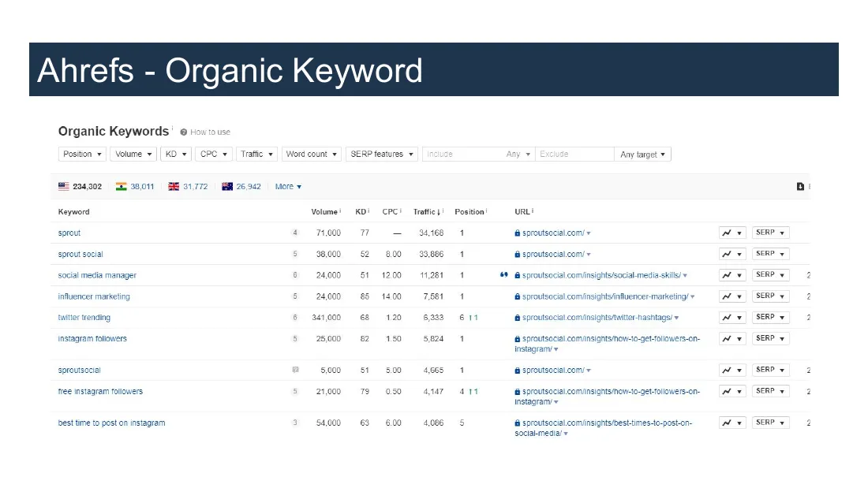
Task: Open the 'social media manager' keyword link
Action: (x=97, y=276)
